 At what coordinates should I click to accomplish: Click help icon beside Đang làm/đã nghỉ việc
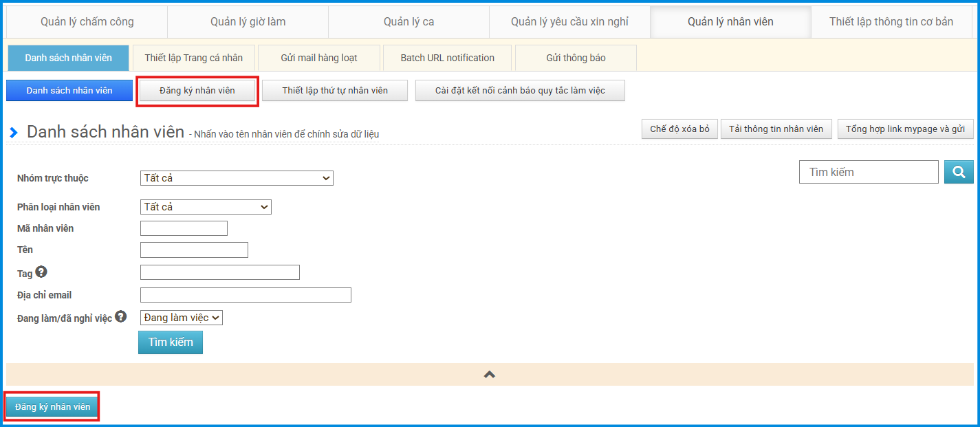[121, 317]
